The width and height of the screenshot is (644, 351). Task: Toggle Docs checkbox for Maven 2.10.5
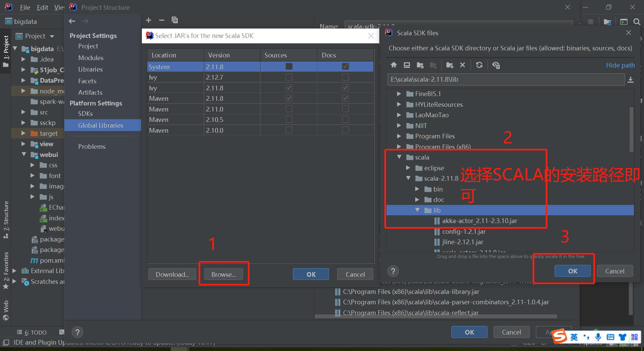pos(345,120)
